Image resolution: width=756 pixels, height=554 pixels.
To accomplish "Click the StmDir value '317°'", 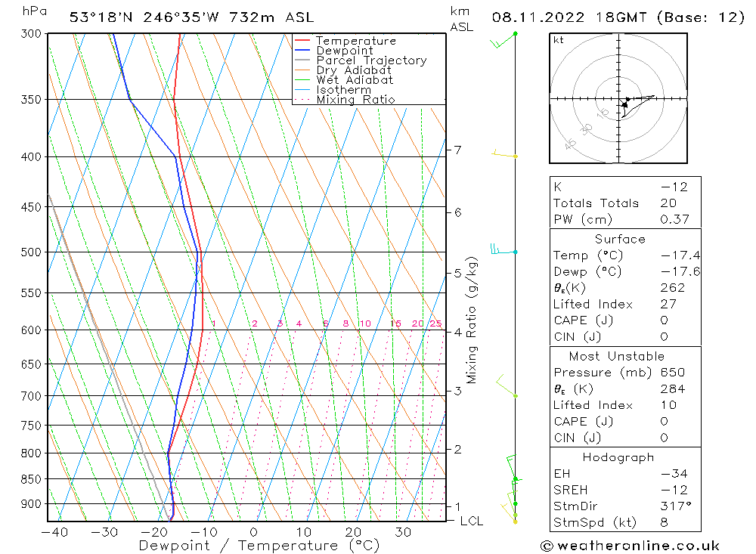I will pos(676,506).
